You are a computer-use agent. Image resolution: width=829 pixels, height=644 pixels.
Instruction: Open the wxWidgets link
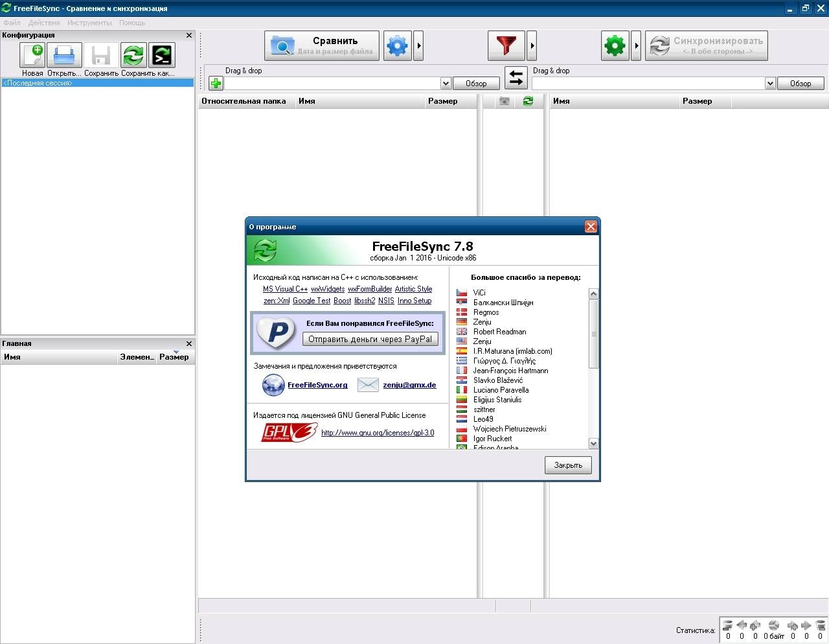tap(328, 289)
